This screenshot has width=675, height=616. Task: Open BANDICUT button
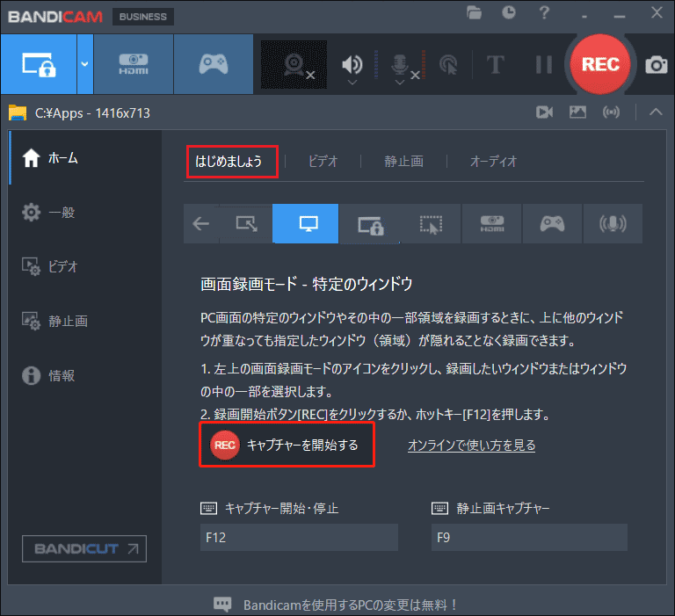click(x=84, y=548)
